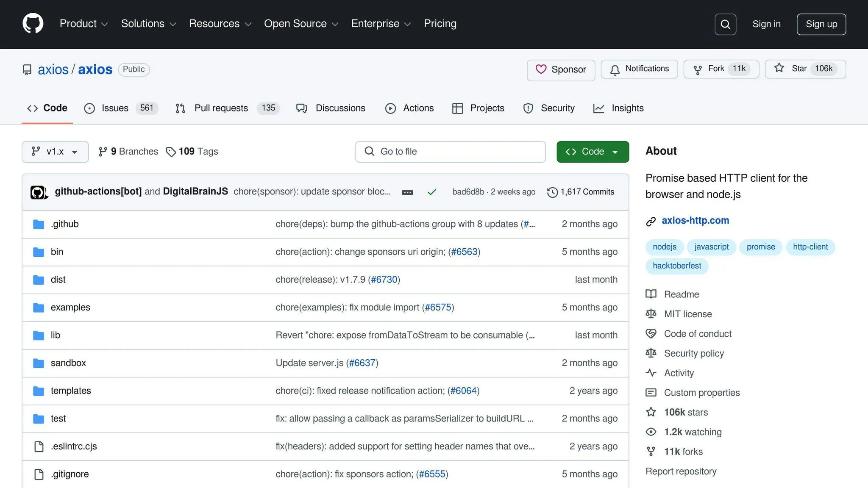This screenshot has width=868, height=488.
Task: Click the repository book icon beside axios
Action: (x=27, y=69)
